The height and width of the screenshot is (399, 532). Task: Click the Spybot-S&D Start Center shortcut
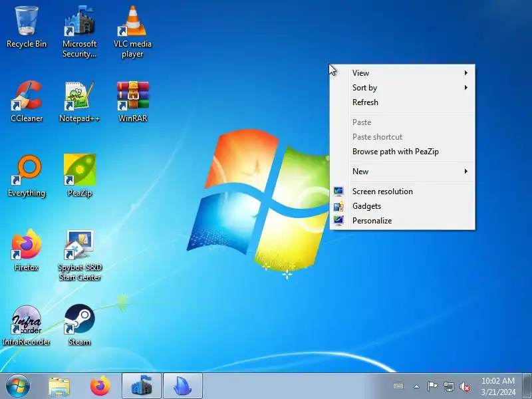tap(79, 255)
